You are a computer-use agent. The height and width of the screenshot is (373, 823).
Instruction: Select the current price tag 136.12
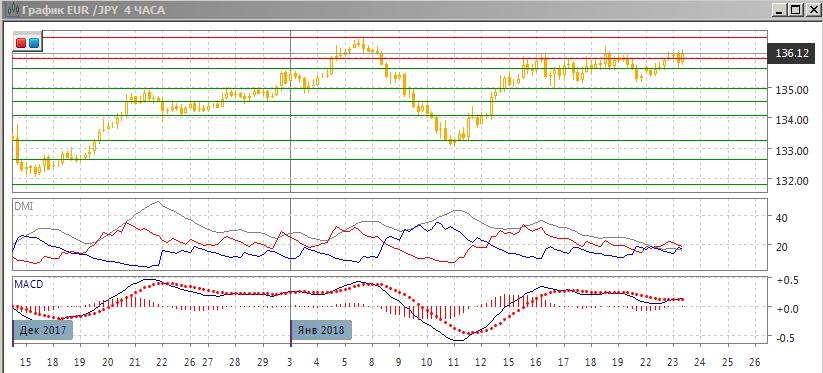tap(792, 54)
